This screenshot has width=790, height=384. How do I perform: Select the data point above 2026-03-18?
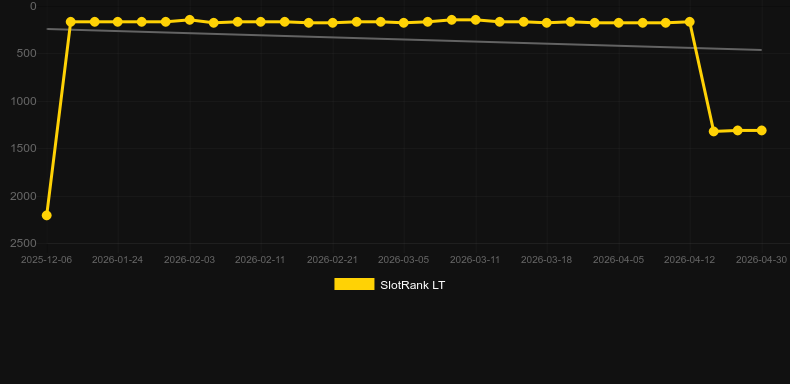(547, 23)
